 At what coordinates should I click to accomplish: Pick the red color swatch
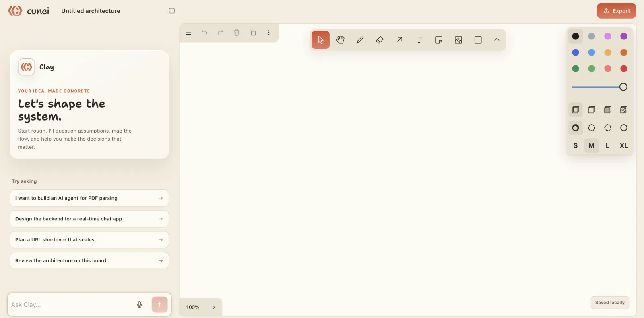(623, 69)
